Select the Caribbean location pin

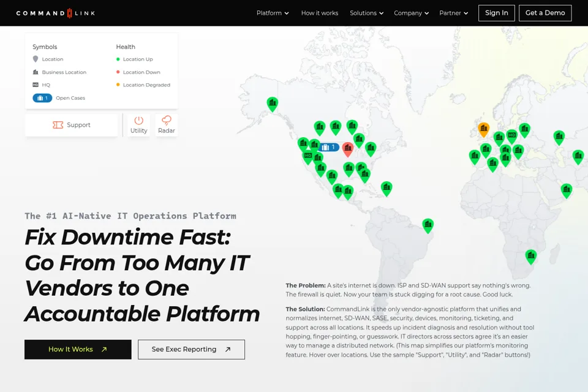(x=386, y=189)
